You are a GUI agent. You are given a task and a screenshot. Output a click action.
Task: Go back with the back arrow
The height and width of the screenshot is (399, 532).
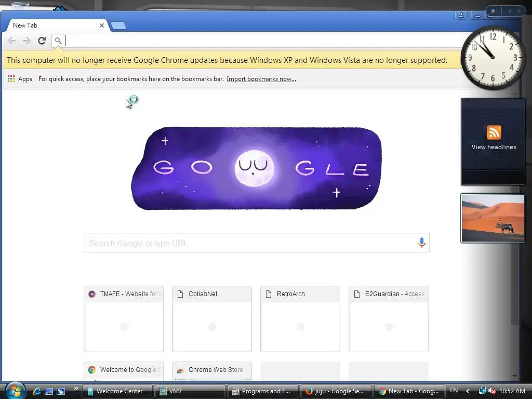tap(12, 41)
